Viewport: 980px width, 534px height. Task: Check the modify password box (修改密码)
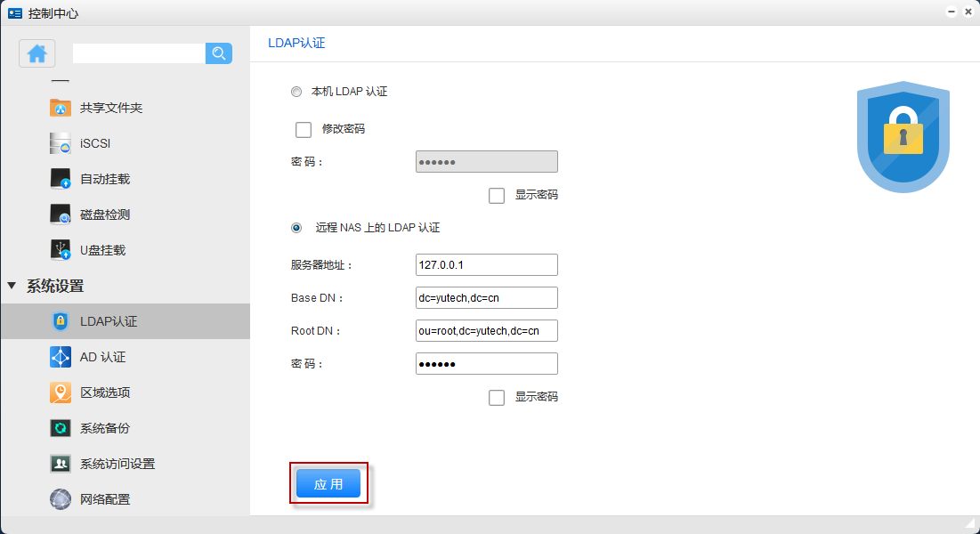tap(304, 129)
